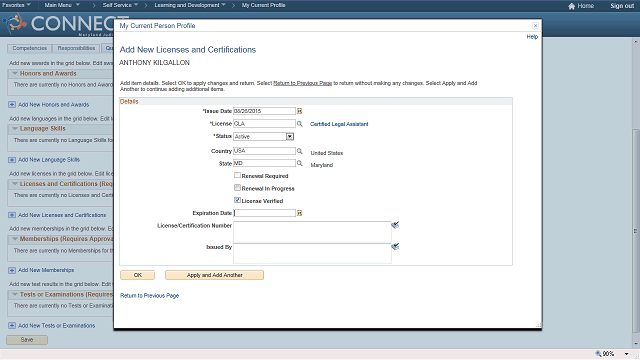Open the Status dropdown
640x360 pixels.
point(289,136)
